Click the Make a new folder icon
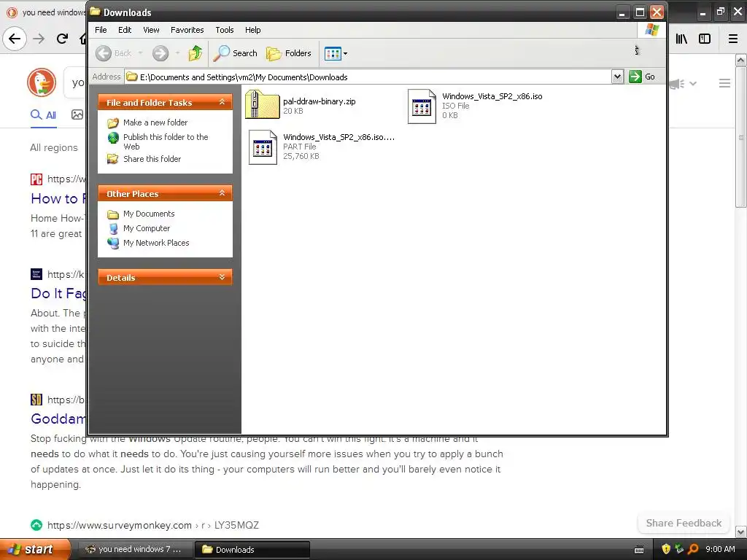The width and height of the screenshot is (747, 560). (x=113, y=122)
